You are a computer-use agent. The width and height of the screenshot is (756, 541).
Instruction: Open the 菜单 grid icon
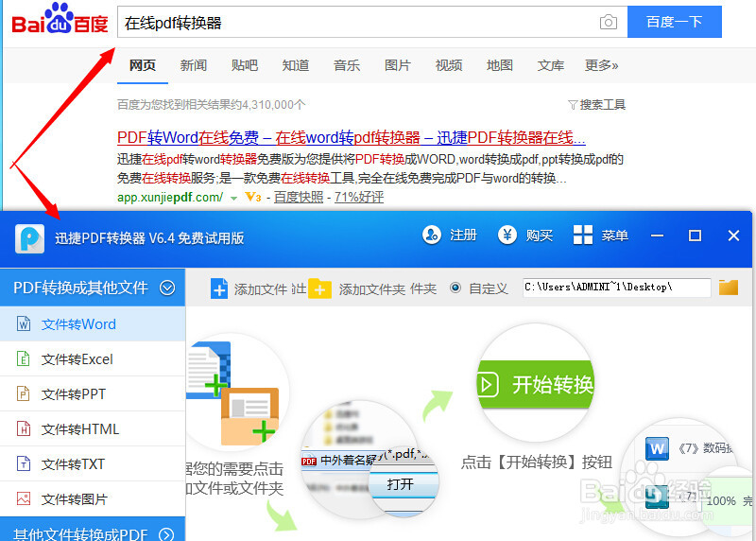583,235
